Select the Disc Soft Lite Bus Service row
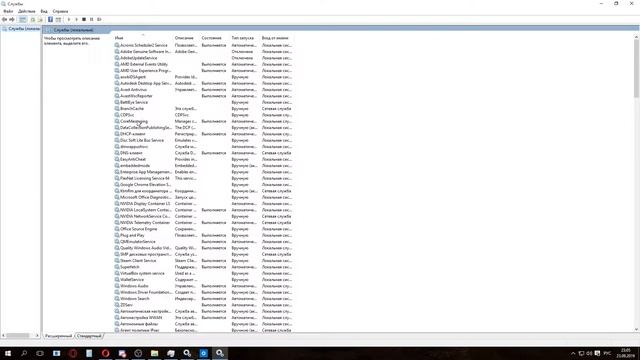Screen dimensions: 640x360 pos(203,140)
